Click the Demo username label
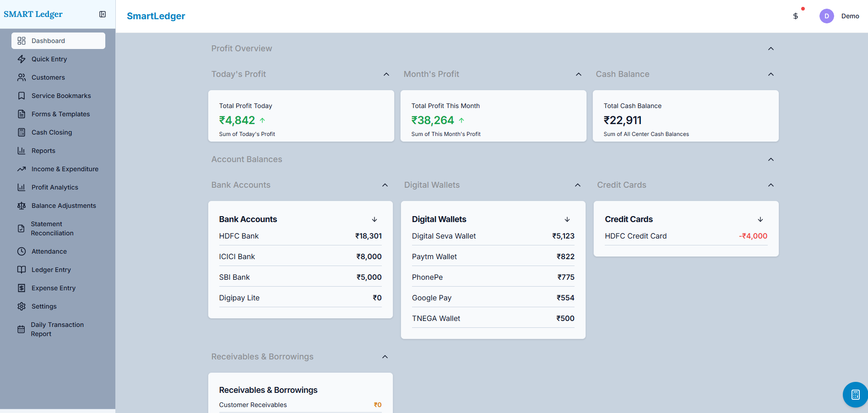Image resolution: width=868 pixels, height=413 pixels. click(x=850, y=16)
